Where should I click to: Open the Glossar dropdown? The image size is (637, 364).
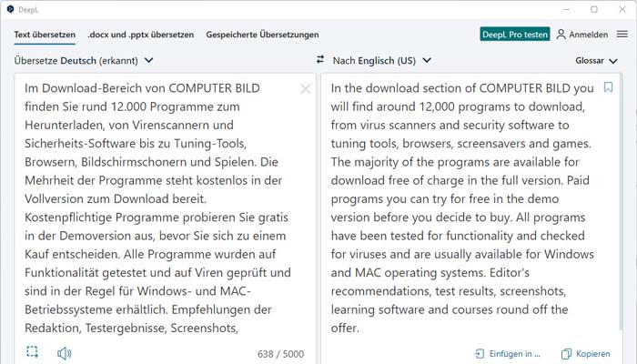[596, 61]
